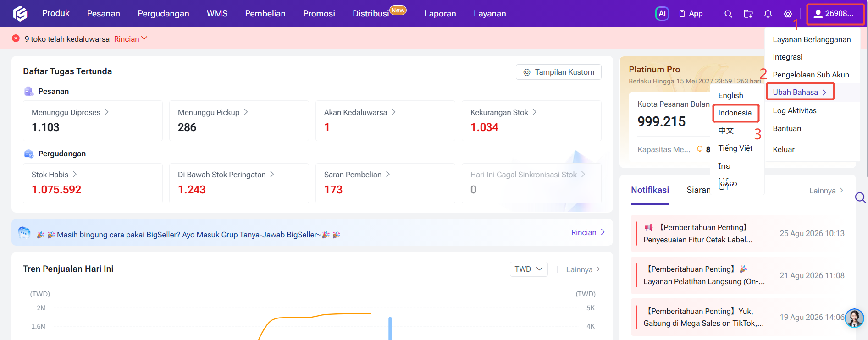The image size is (868, 340).
Task: Open Menunggu Diproses orders card
Action: click(x=93, y=121)
